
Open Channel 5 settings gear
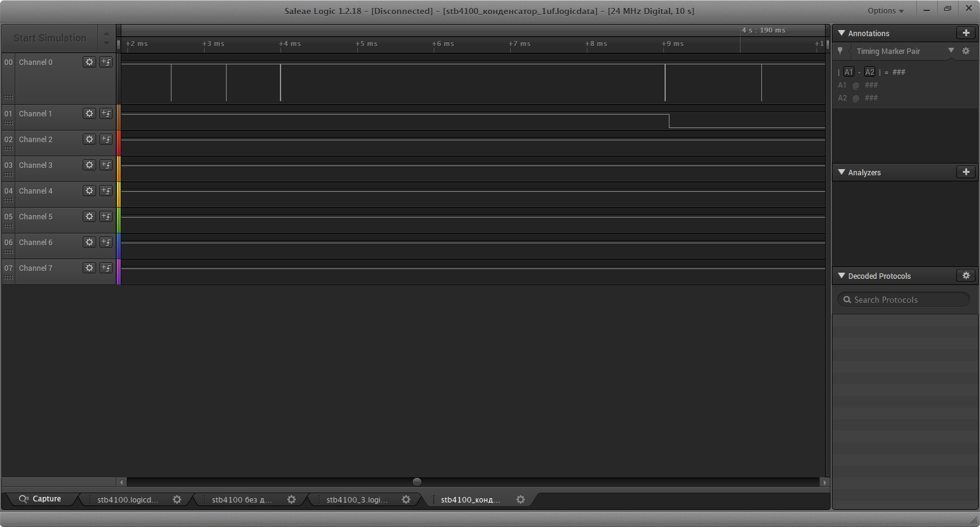[x=89, y=216]
